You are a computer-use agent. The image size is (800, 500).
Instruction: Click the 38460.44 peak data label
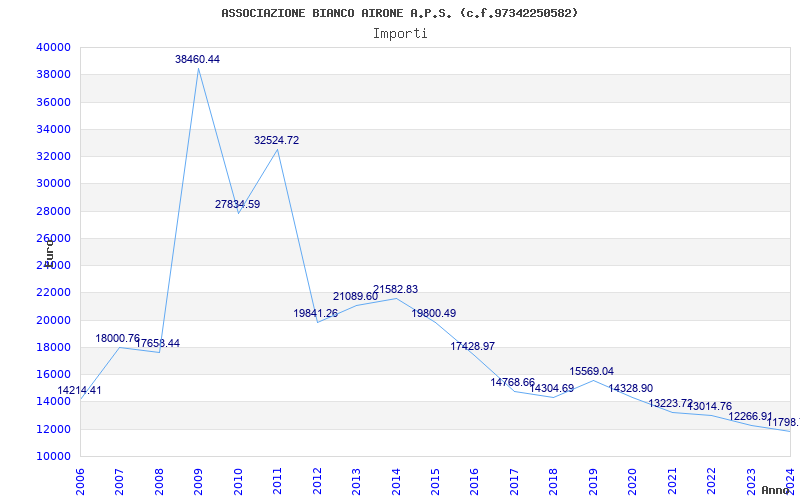click(197, 59)
